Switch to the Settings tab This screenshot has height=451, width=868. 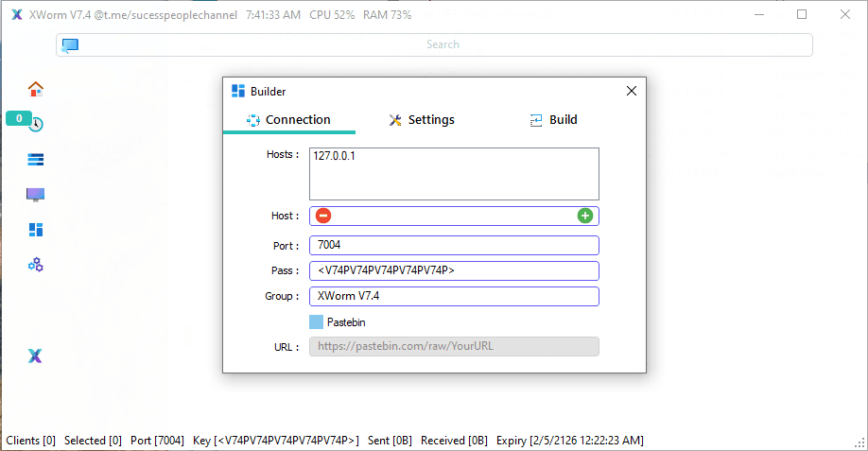coord(422,119)
